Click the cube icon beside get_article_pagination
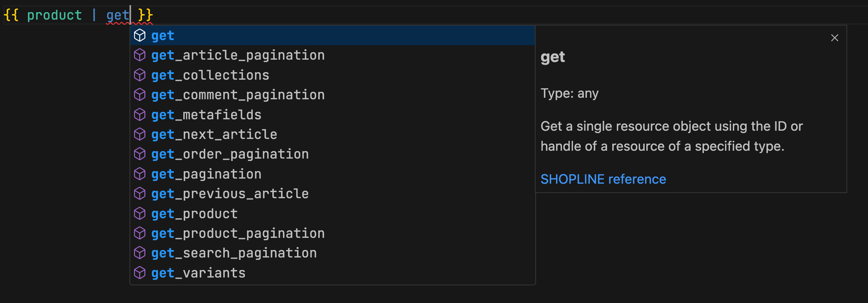The width and height of the screenshot is (868, 303). (140, 55)
